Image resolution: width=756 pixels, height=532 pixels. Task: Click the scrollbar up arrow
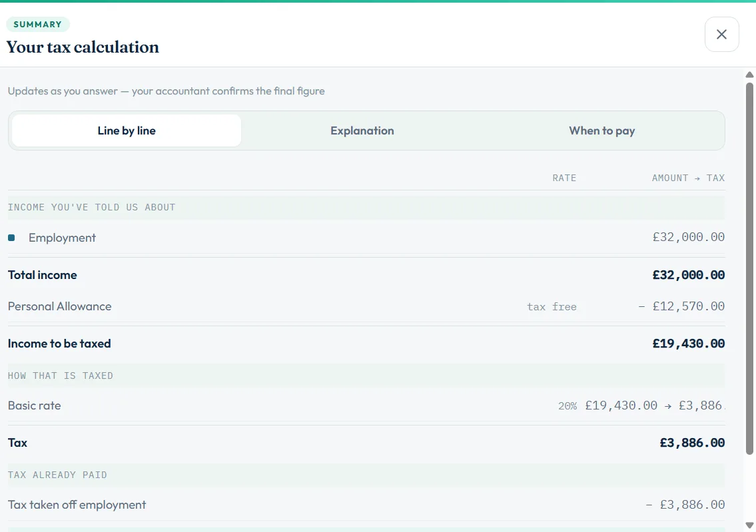click(749, 75)
